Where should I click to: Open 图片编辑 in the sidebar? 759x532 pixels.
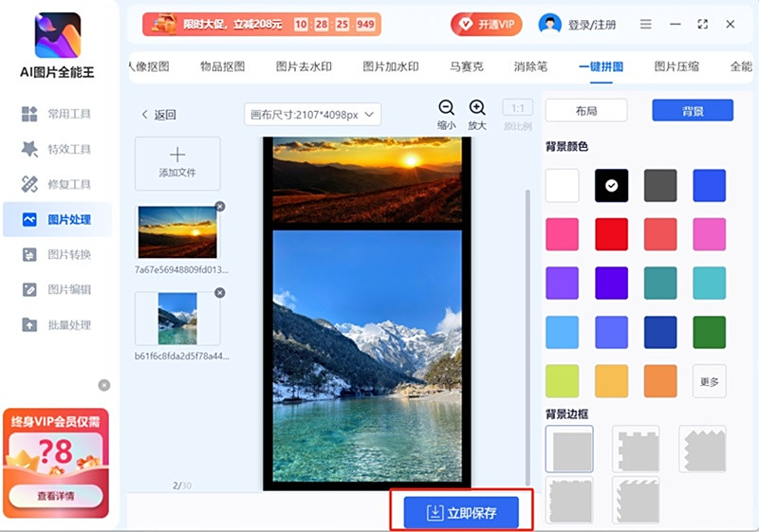pos(57,289)
